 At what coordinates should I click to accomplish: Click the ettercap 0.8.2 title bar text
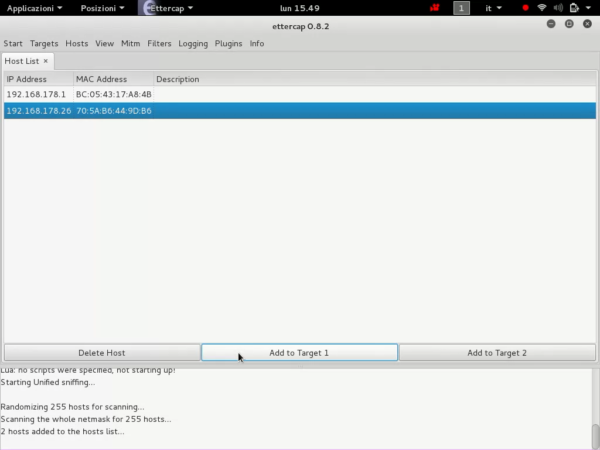300,26
